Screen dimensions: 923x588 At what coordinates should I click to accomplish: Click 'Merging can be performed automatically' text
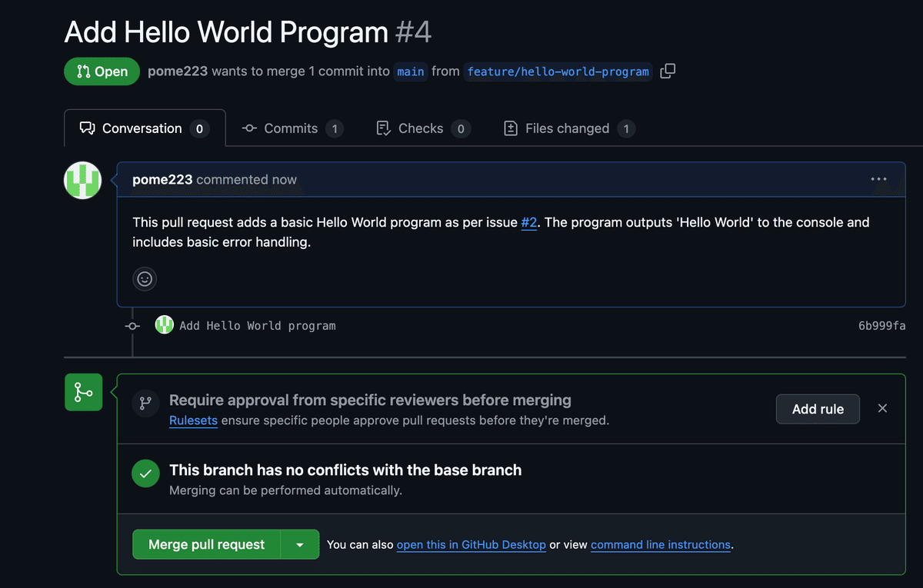(x=285, y=490)
